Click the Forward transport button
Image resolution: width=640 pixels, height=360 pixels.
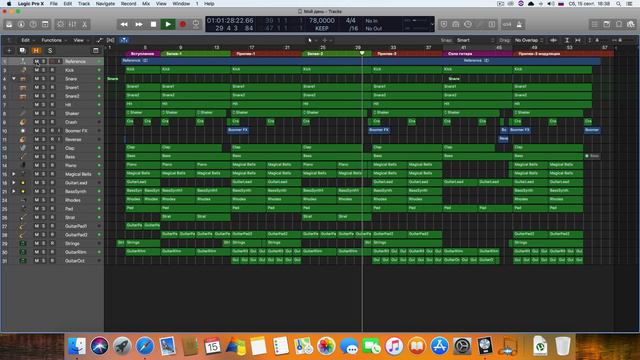click(139, 24)
